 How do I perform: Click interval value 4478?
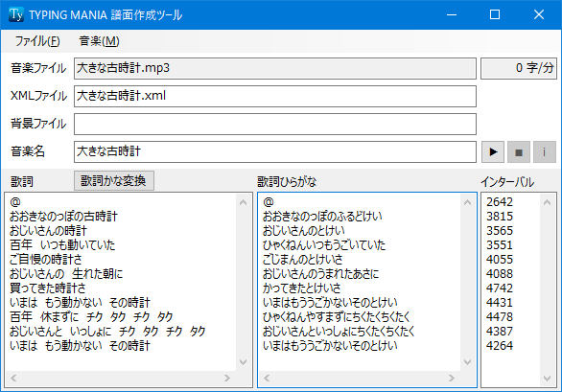[x=500, y=316]
